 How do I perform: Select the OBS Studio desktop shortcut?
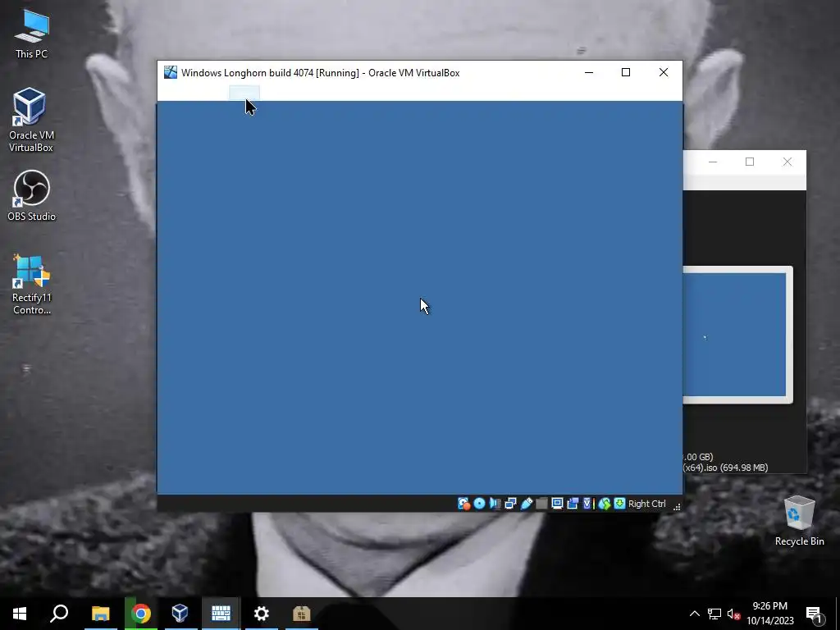(x=32, y=195)
